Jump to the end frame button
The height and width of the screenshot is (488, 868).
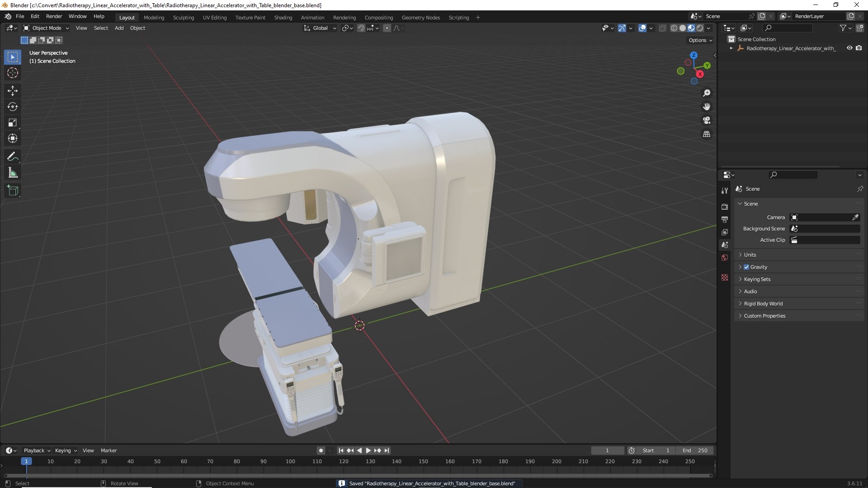387,450
